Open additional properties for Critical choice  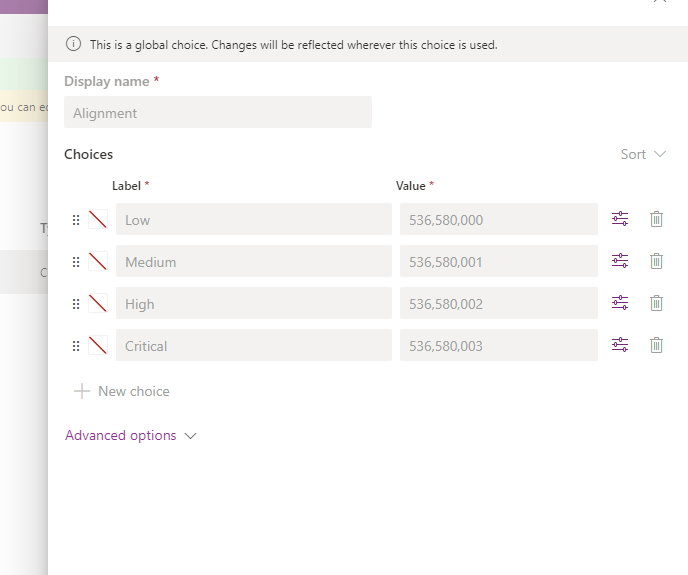[620, 345]
